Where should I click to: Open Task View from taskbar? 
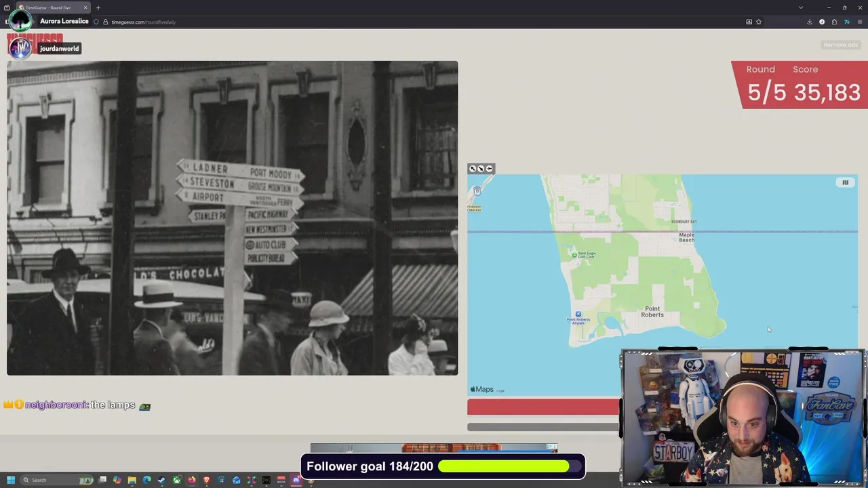pos(102,480)
